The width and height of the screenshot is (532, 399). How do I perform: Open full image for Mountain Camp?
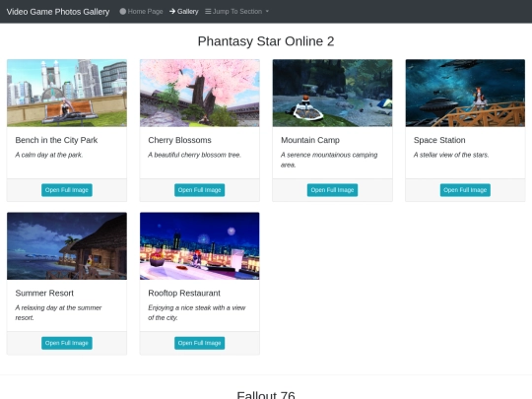(x=333, y=190)
